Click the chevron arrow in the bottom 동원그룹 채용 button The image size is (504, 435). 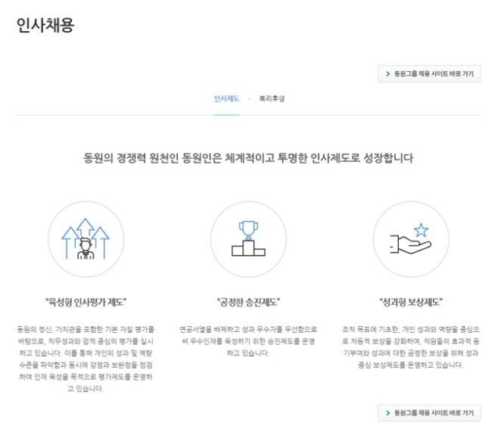[388, 413]
